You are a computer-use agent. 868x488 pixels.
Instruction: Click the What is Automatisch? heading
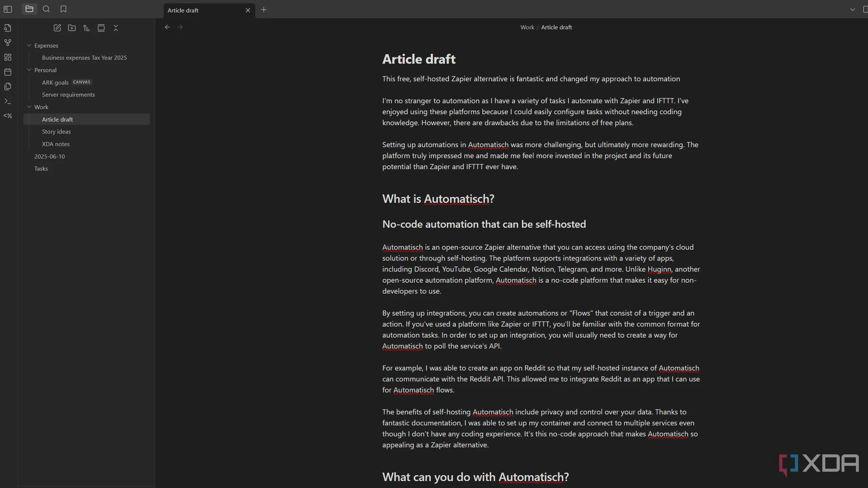438,199
